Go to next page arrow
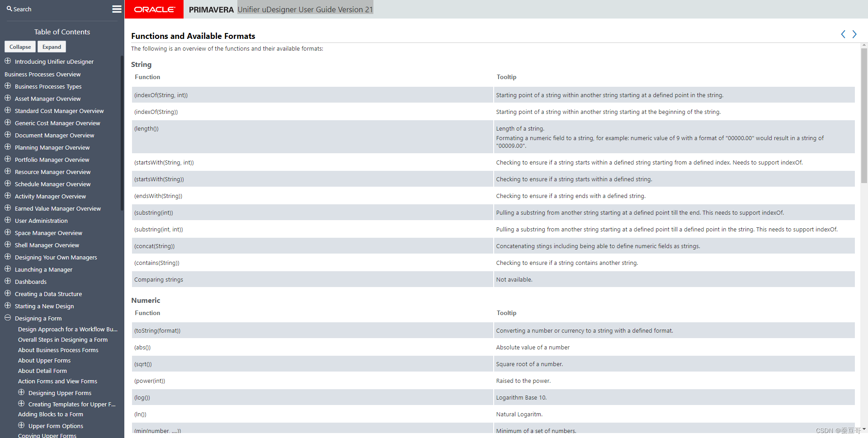The height and width of the screenshot is (438, 868). [x=854, y=34]
